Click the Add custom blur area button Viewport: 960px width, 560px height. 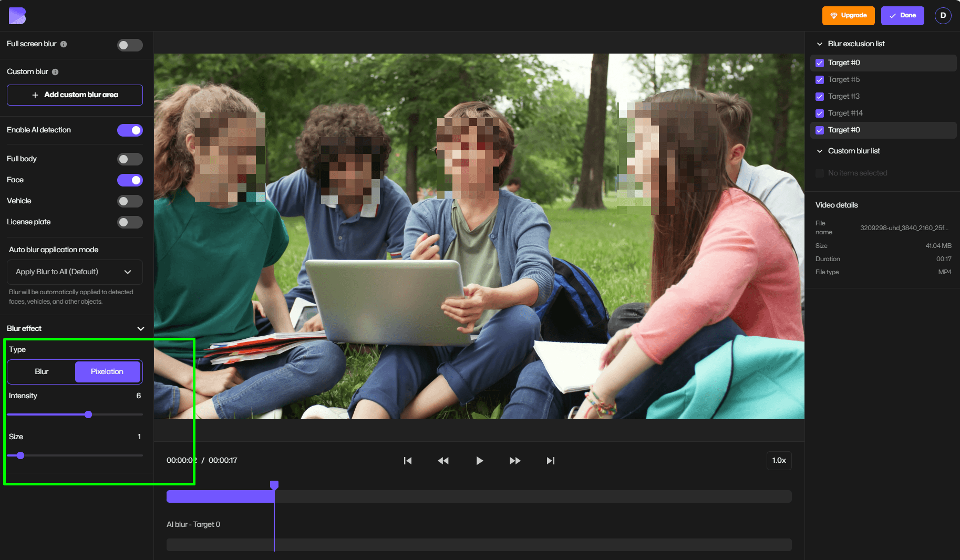pyautogui.click(x=75, y=95)
